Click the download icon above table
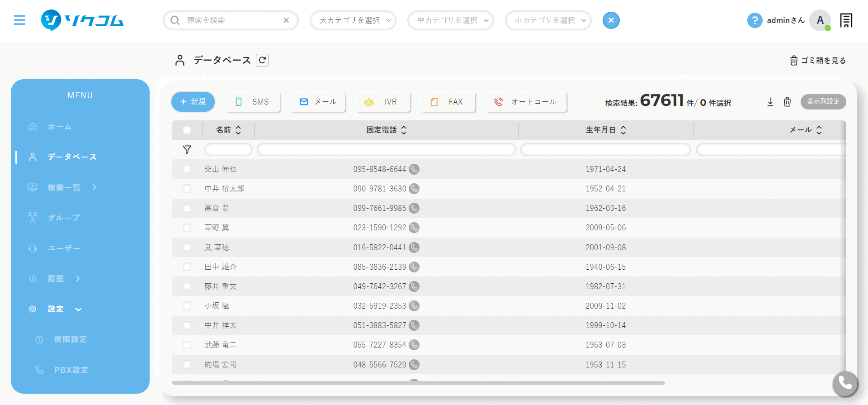The width and height of the screenshot is (868, 405). pos(770,102)
